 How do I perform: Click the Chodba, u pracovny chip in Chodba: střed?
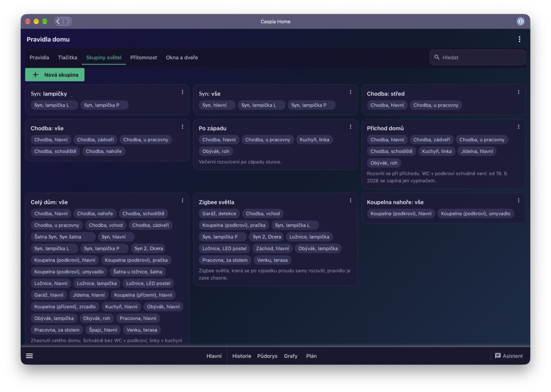click(436, 105)
